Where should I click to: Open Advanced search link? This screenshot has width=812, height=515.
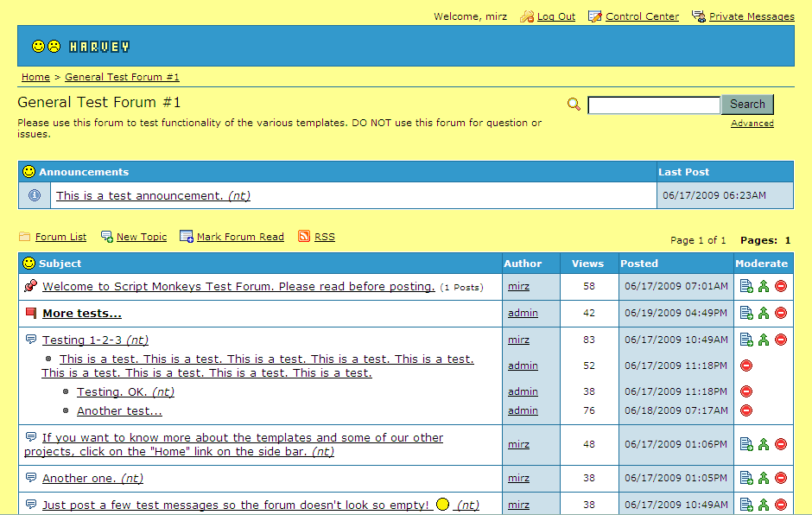[752, 124]
